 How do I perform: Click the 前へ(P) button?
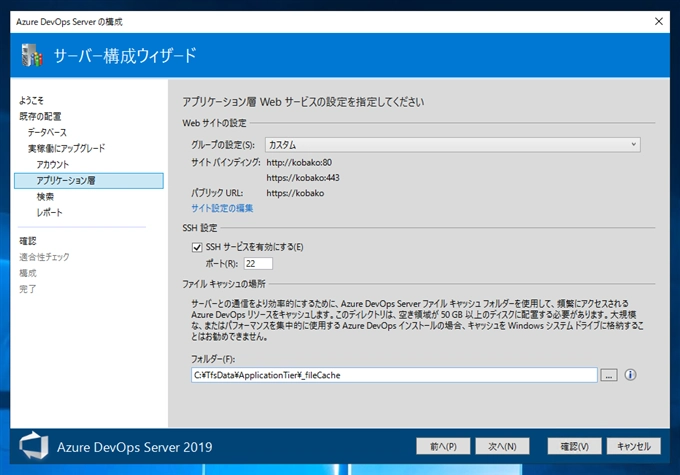point(443,446)
